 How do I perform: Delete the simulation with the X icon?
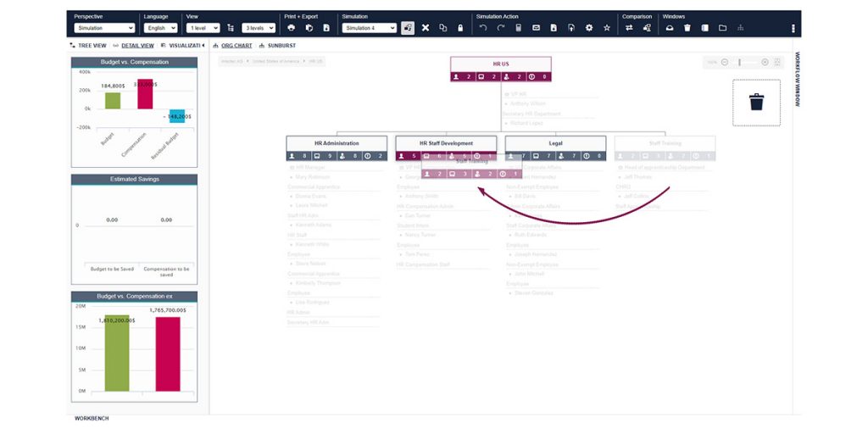(x=426, y=28)
